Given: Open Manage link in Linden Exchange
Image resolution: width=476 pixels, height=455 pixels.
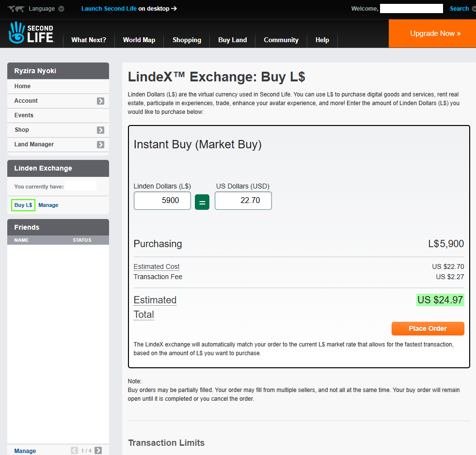Looking at the screenshot, I should (x=48, y=205).
